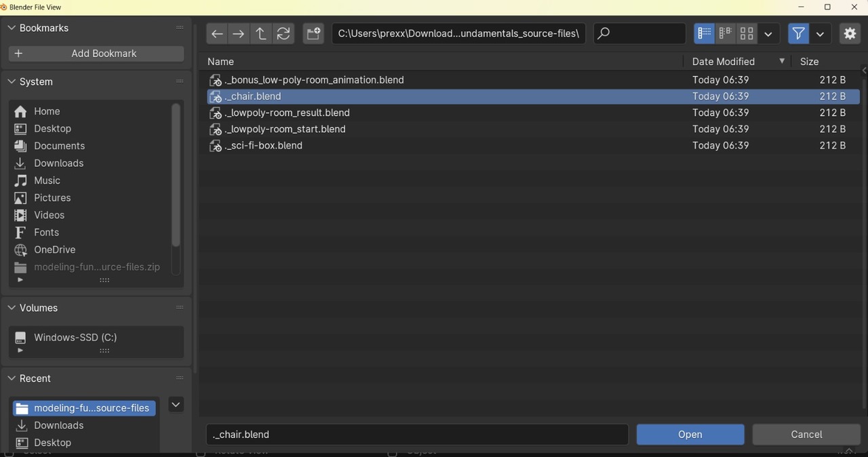
Task: Toggle file filtering funnel icon
Action: (x=799, y=33)
